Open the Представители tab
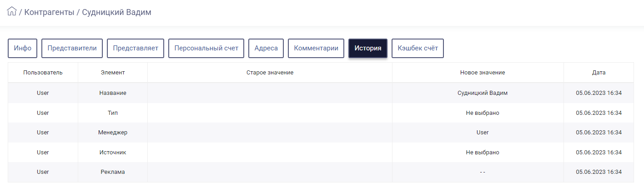This screenshot has width=644, height=192. [72, 48]
